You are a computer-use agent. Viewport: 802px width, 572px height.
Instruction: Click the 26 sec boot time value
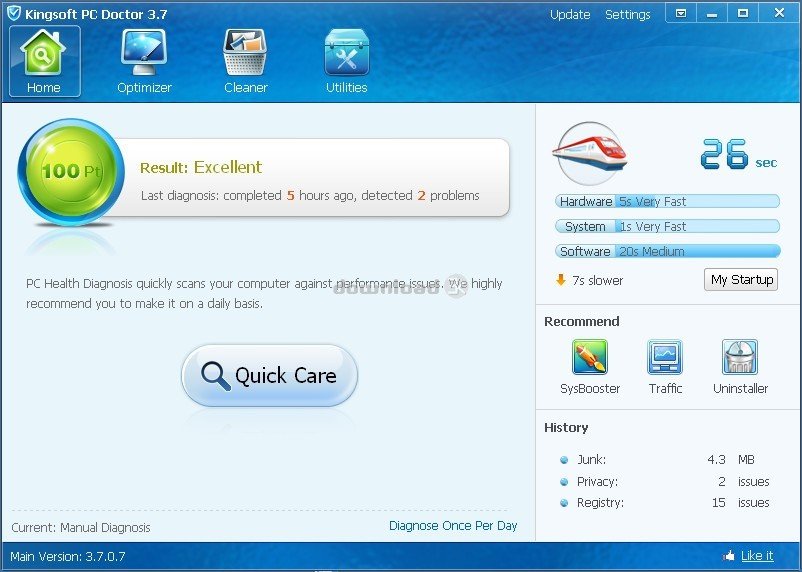(x=739, y=154)
